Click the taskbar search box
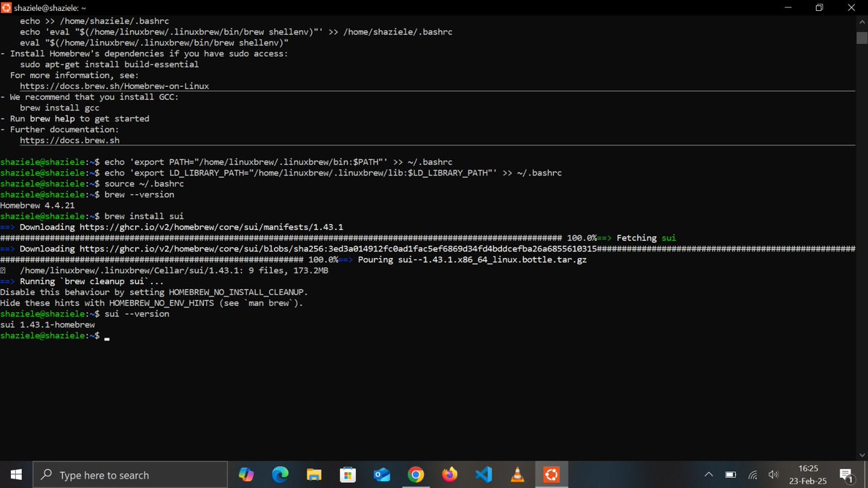 130,475
